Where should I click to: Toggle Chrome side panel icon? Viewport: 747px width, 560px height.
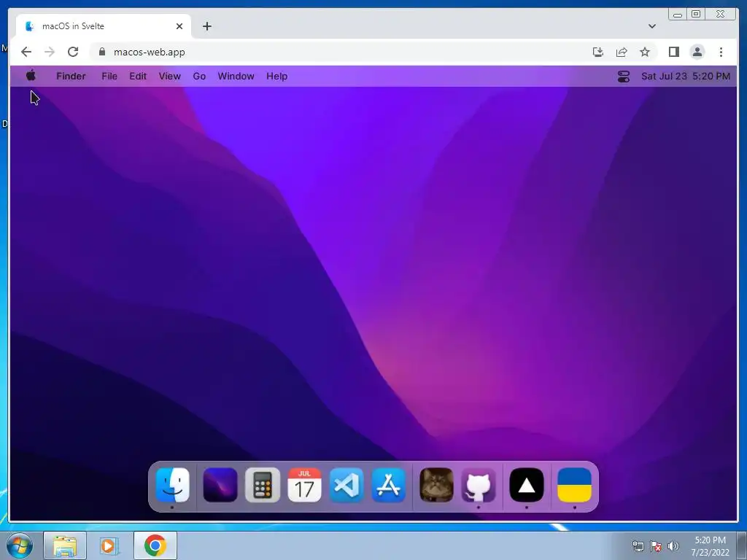coord(673,52)
